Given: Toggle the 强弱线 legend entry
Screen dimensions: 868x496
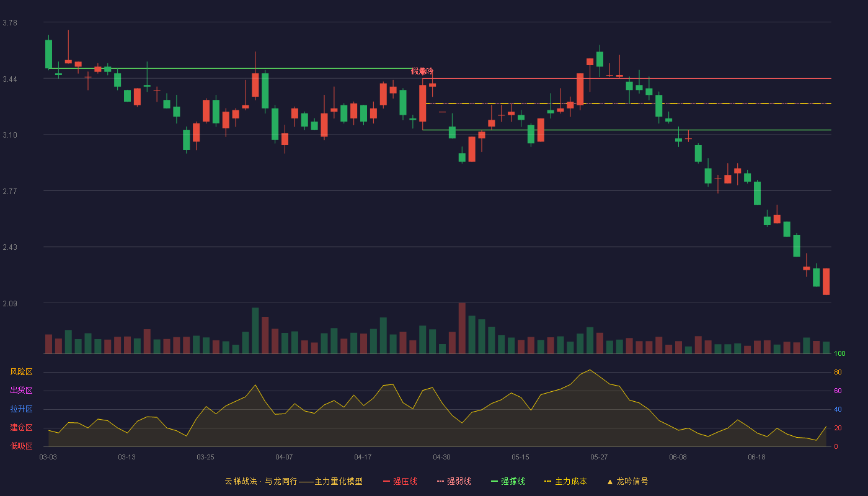Looking at the screenshot, I should (x=454, y=481).
